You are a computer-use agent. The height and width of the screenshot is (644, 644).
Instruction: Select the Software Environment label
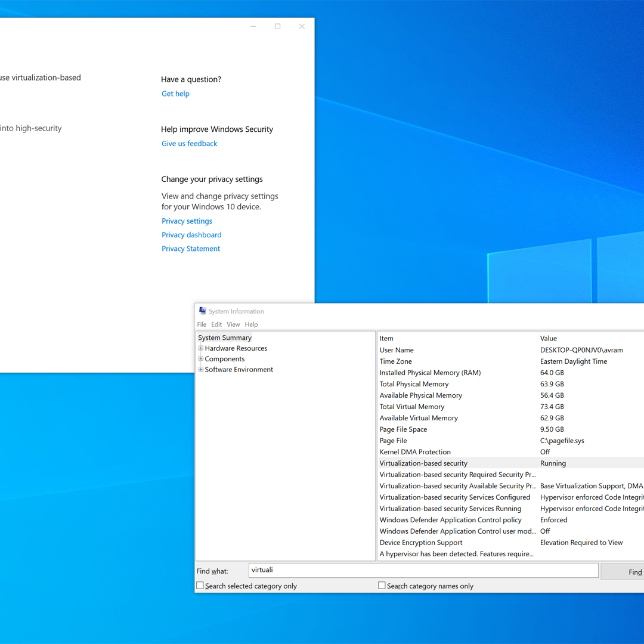point(239,370)
